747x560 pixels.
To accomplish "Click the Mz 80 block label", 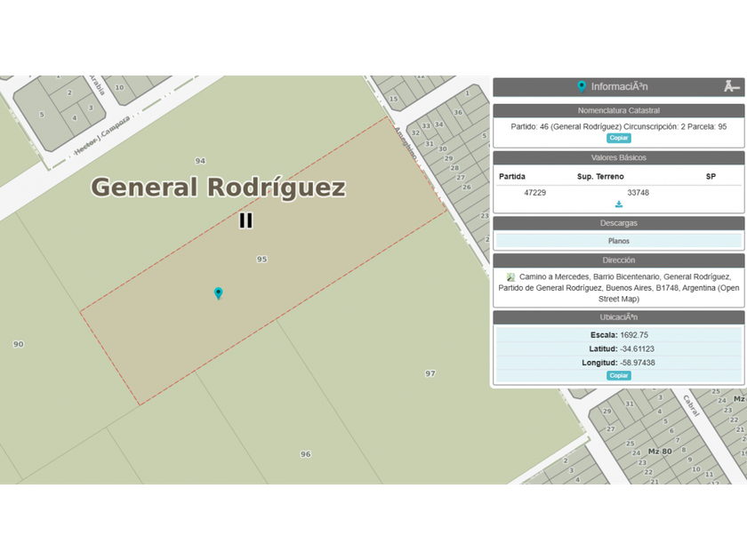I will coord(660,451).
